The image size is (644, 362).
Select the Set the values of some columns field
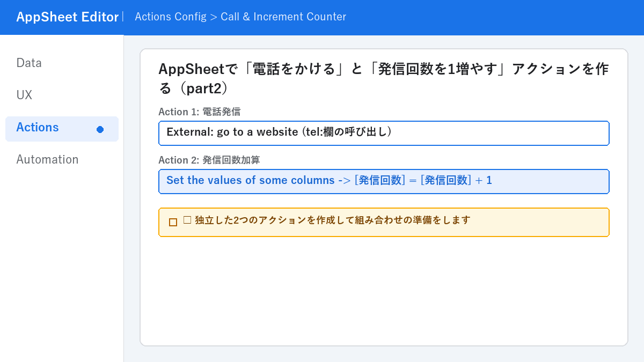tap(384, 181)
